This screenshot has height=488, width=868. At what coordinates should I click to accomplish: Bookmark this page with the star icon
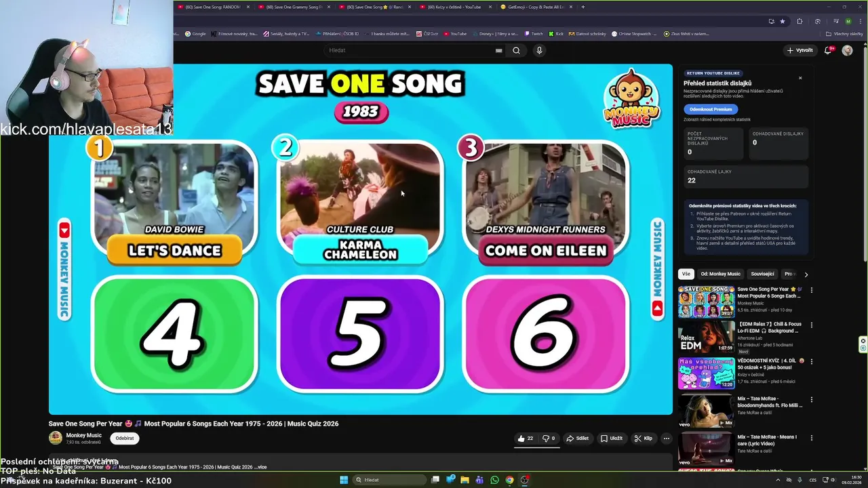(782, 21)
